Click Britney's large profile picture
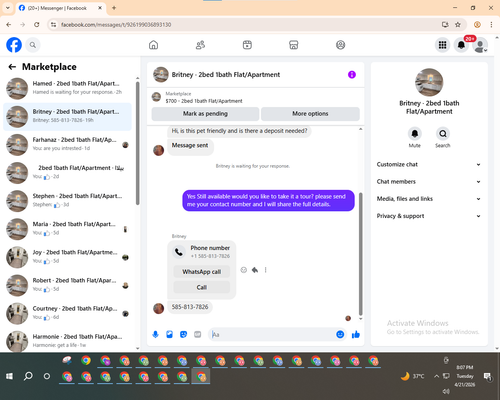The image size is (500, 400). pyautogui.click(x=429, y=82)
